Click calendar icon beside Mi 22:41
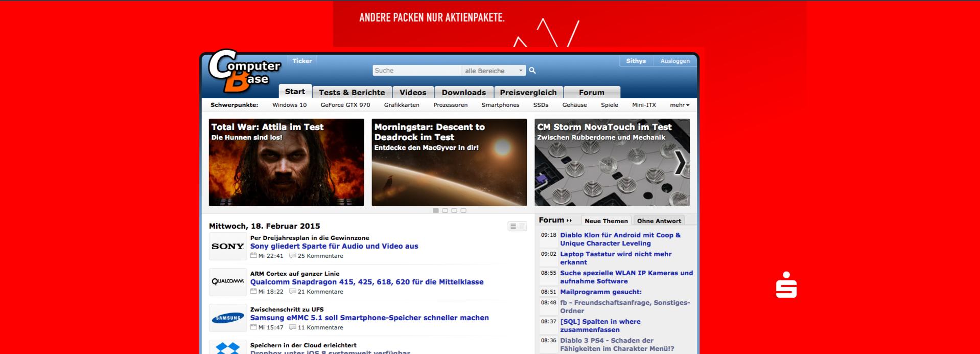Image resolution: width=980 pixels, height=354 pixels. [x=253, y=255]
